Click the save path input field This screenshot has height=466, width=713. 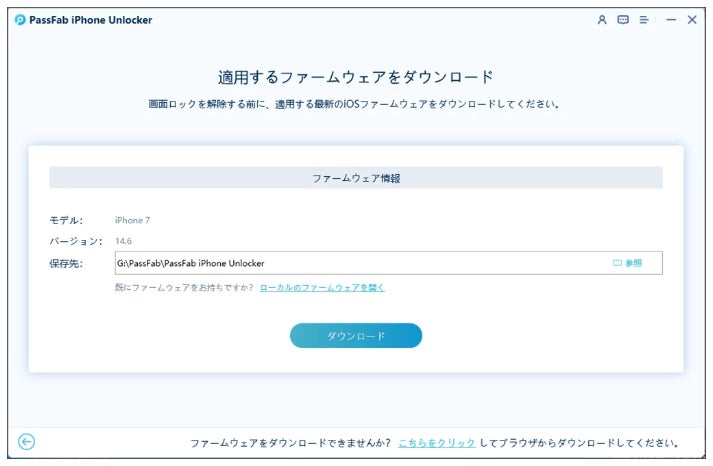389,263
